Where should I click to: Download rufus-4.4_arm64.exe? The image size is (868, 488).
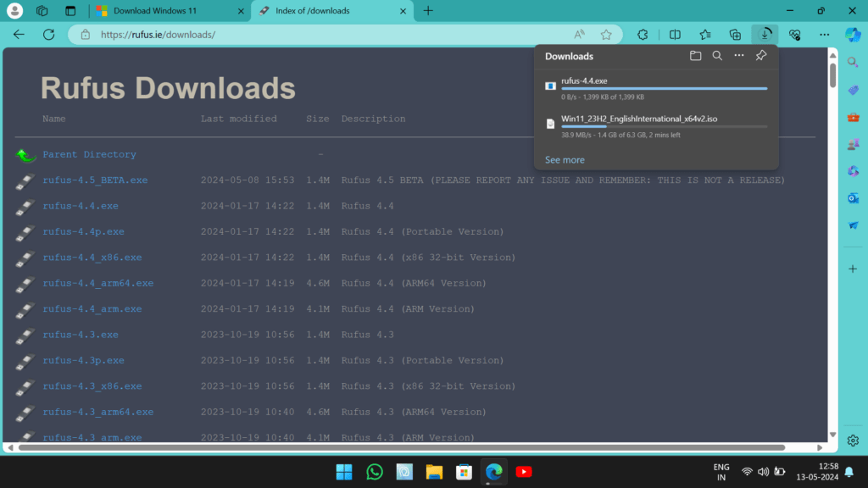coord(98,283)
